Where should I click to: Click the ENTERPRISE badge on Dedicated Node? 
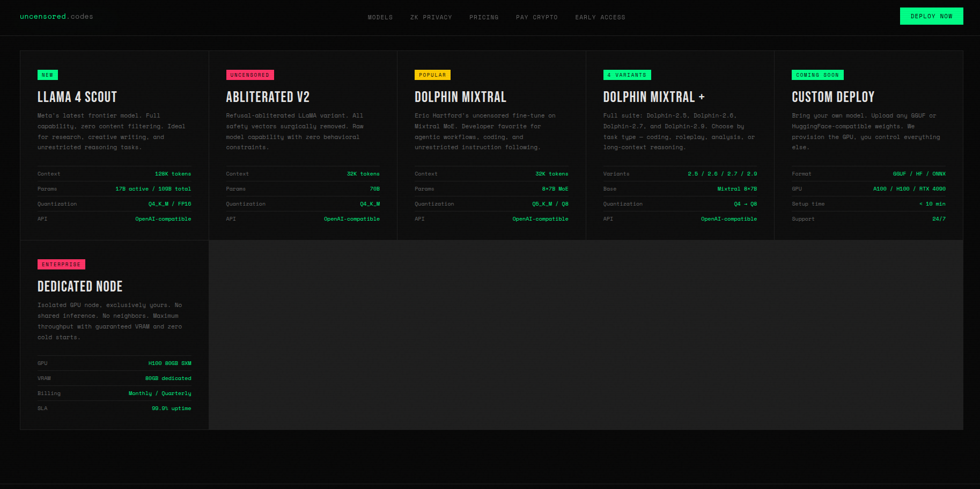click(x=61, y=264)
